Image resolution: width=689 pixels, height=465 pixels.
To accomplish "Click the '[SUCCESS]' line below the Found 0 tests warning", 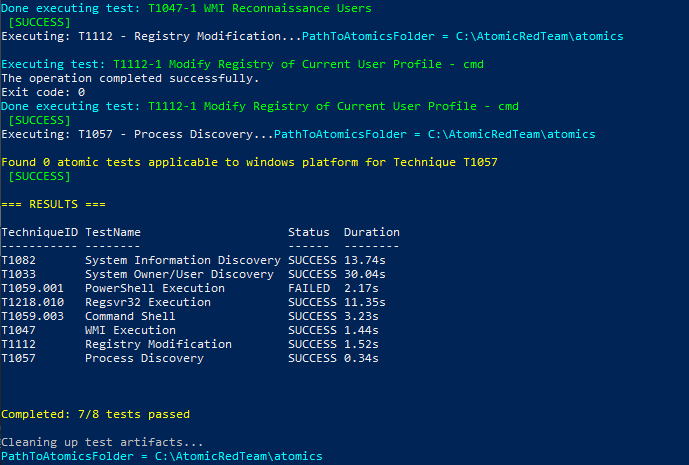I will [x=40, y=176].
